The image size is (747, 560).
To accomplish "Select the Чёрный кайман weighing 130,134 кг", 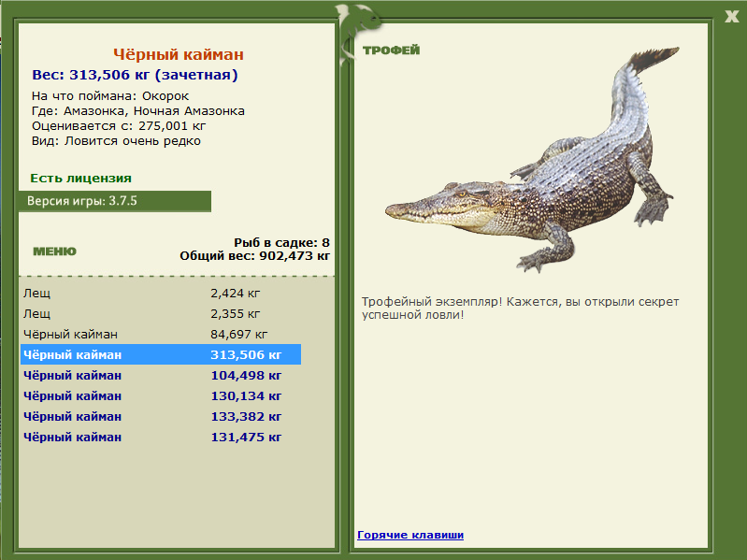I will click(x=161, y=395).
